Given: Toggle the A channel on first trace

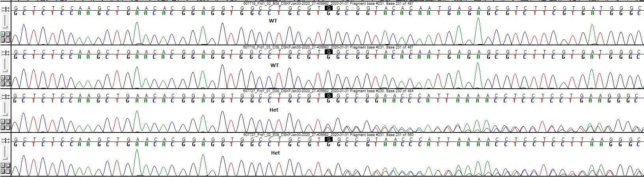Looking at the screenshot, I should click(x=3, y=34).
